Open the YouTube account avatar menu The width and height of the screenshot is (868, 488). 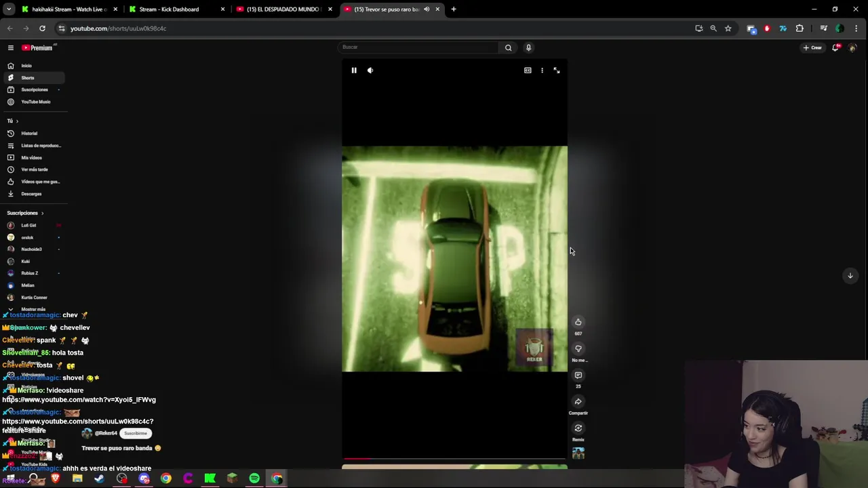tap(852, 47)
